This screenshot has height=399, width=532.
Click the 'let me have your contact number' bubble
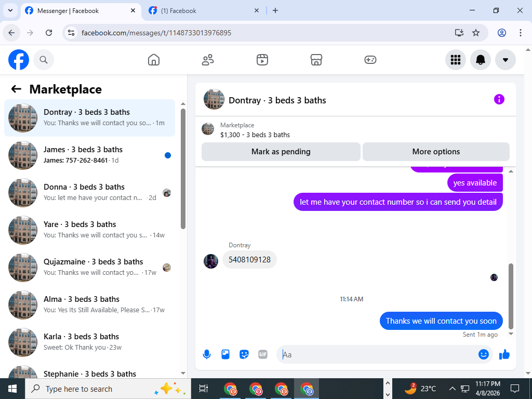(398, 202)
